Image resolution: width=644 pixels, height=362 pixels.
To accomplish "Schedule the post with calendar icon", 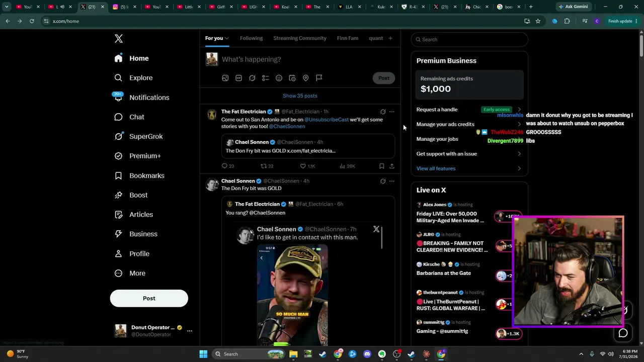I will tap(292, 78).
